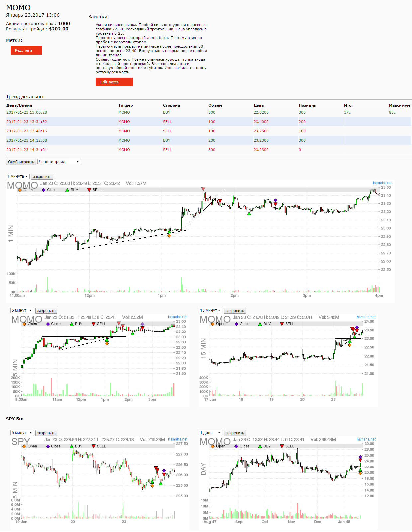Open the hamaha.net link on the 1-minute chart

point(383,183)
